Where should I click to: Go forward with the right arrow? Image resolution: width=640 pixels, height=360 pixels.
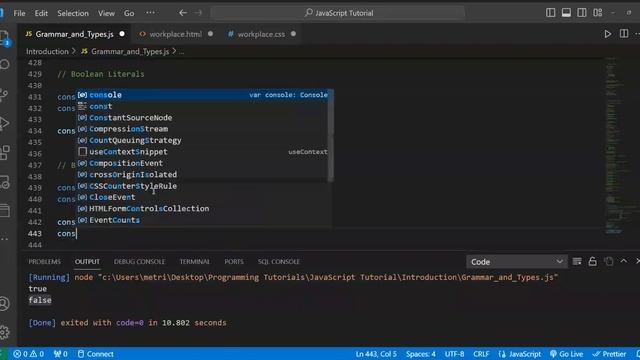(x=198, y=13)
